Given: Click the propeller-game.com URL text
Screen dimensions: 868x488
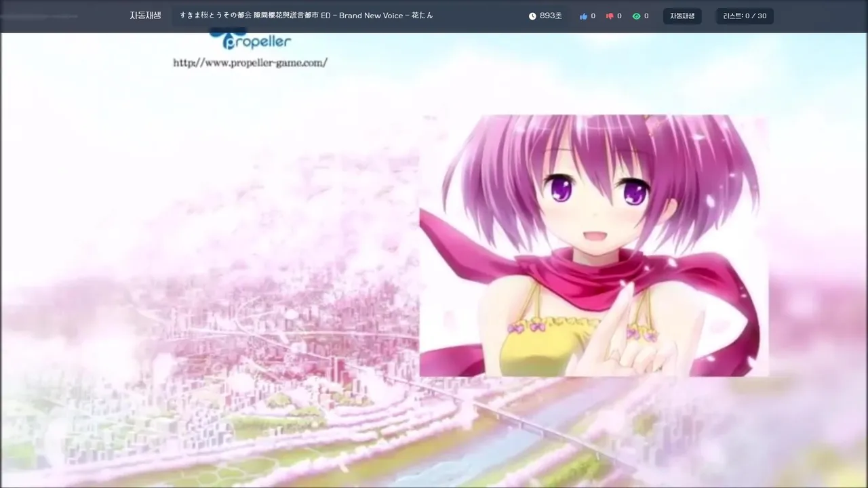Looking at the screenshot, I should (x=250, y=63).
